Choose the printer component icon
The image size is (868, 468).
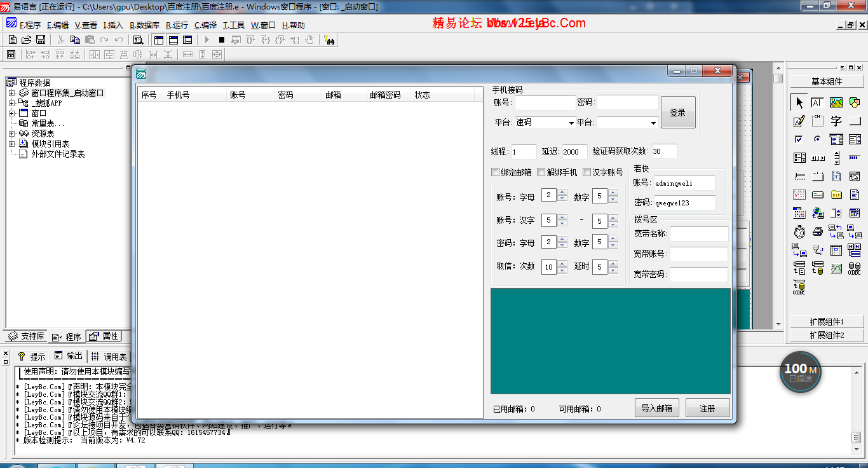[x=818, y=231]
